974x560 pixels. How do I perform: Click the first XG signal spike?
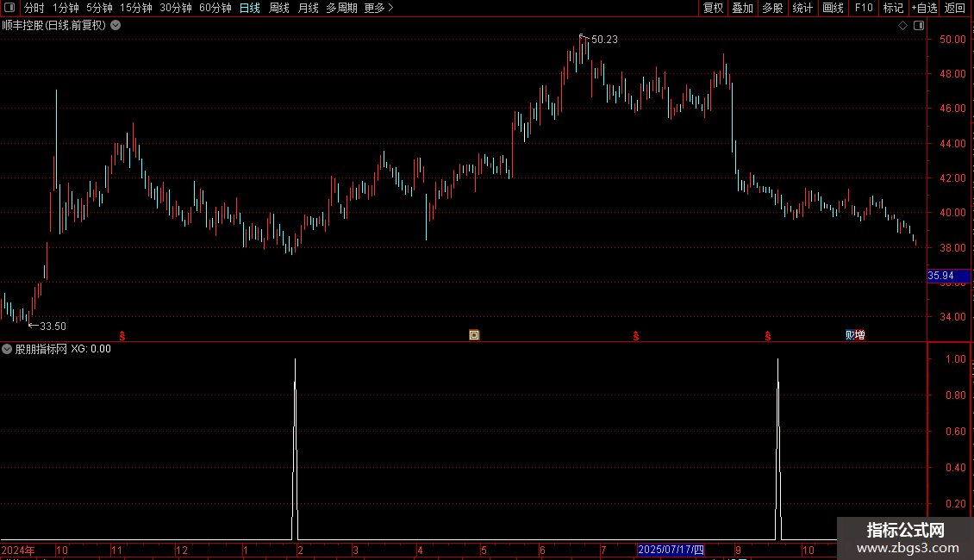coord(295,449)
